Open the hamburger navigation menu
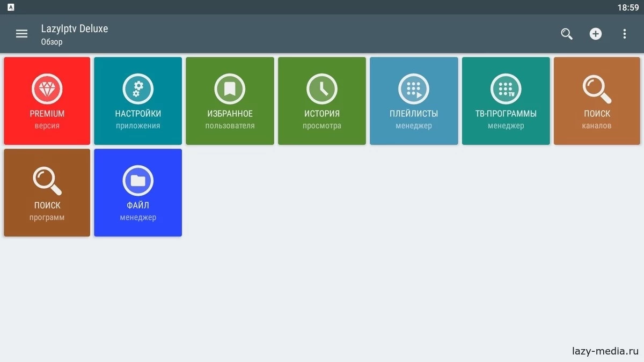644x362 pixels. tap(21, 34)
